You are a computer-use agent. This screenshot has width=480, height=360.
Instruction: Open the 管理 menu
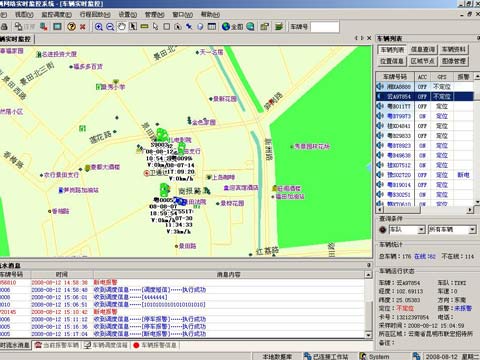pyautogui.click(x=155, y=15)
